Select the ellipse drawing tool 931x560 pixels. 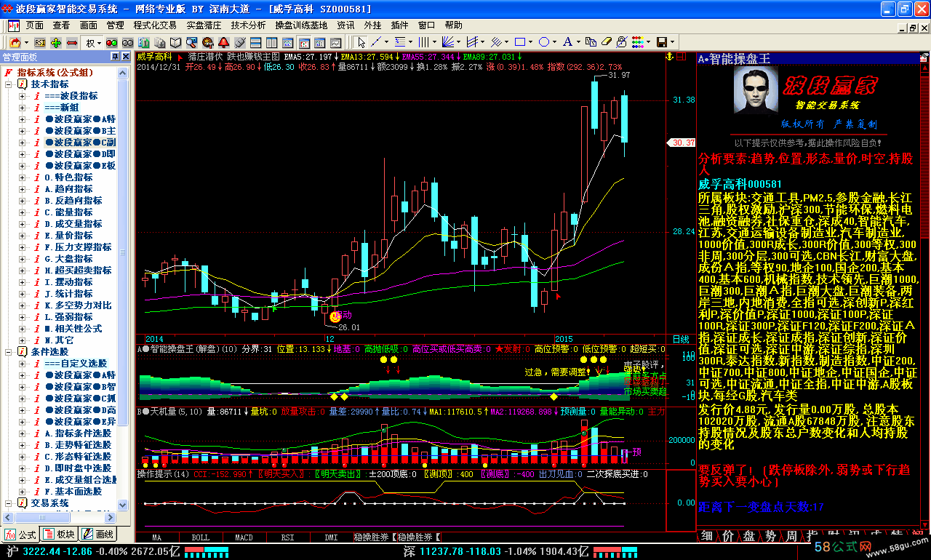coord(544,42)
